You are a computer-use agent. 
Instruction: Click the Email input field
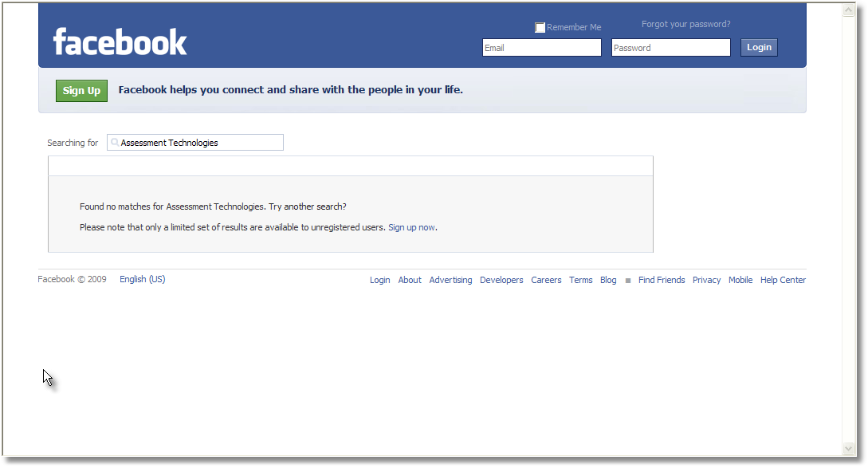click(x=541, y=48)
